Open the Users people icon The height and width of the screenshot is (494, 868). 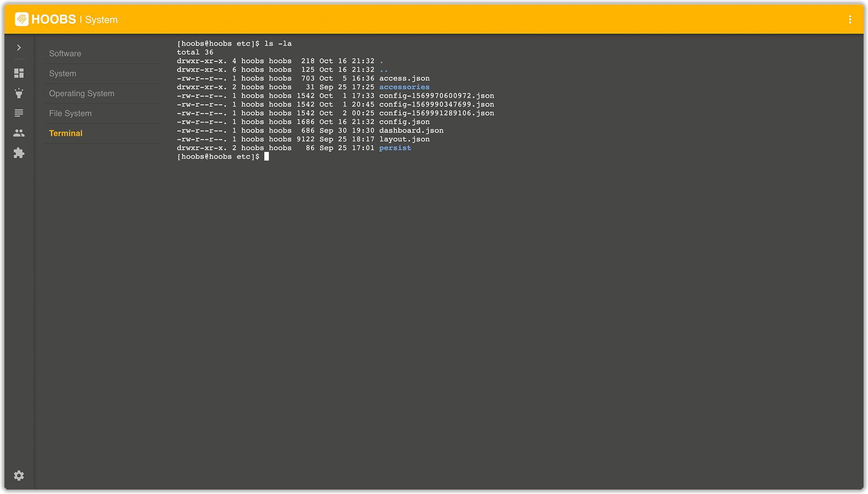[19, 133]
